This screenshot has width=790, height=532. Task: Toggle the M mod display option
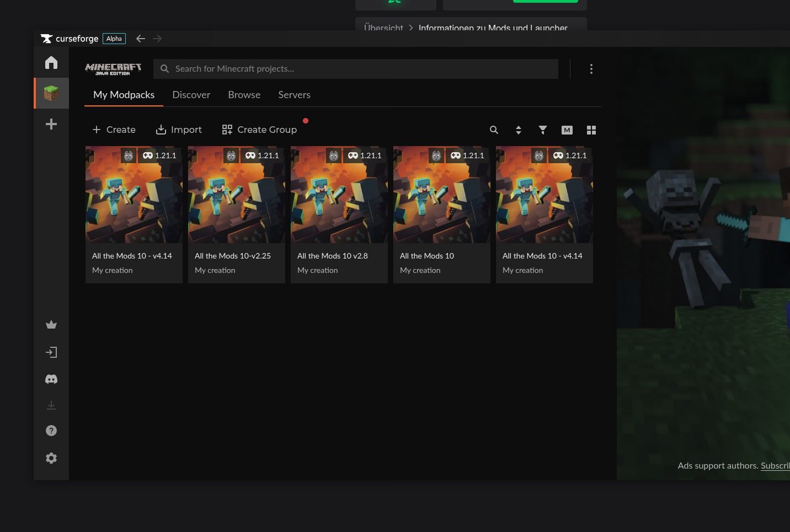[x=567, y=130]
